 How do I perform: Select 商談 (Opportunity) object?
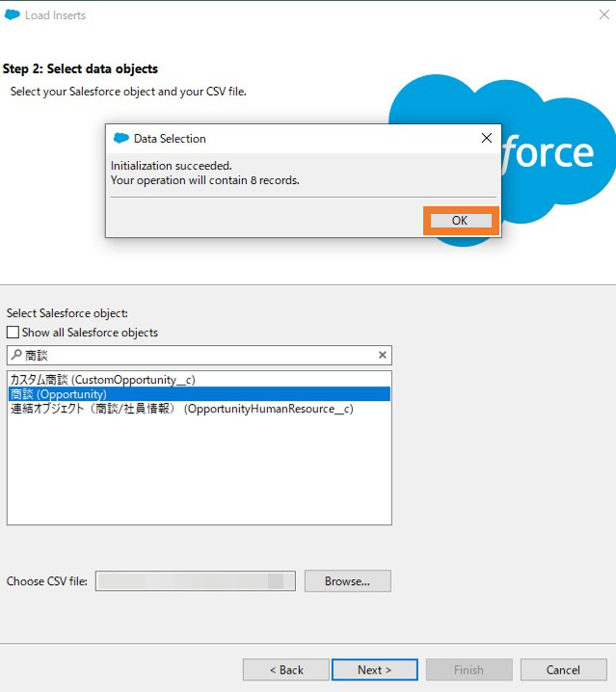[x=200, y=394]
